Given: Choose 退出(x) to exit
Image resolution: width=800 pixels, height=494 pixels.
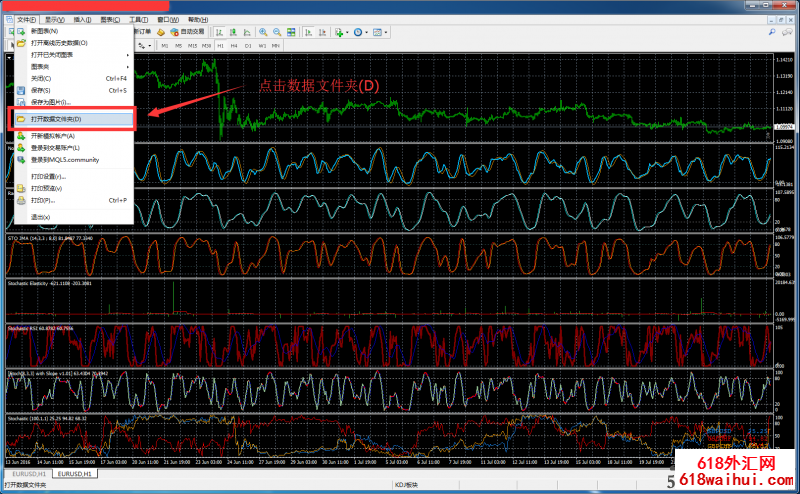Looking at the screenshot, I should 74,217.
